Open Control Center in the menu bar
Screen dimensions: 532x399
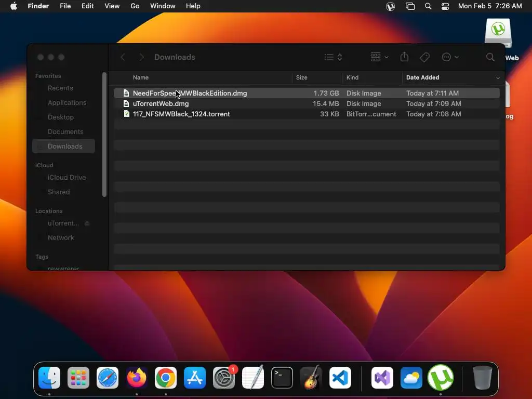pyautogui.click(x=445, y=6)
